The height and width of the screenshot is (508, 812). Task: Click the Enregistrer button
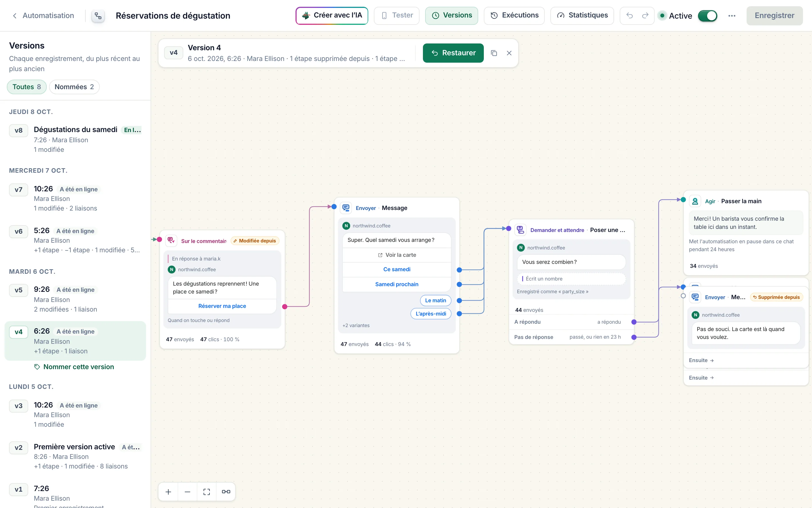(775, 16)
